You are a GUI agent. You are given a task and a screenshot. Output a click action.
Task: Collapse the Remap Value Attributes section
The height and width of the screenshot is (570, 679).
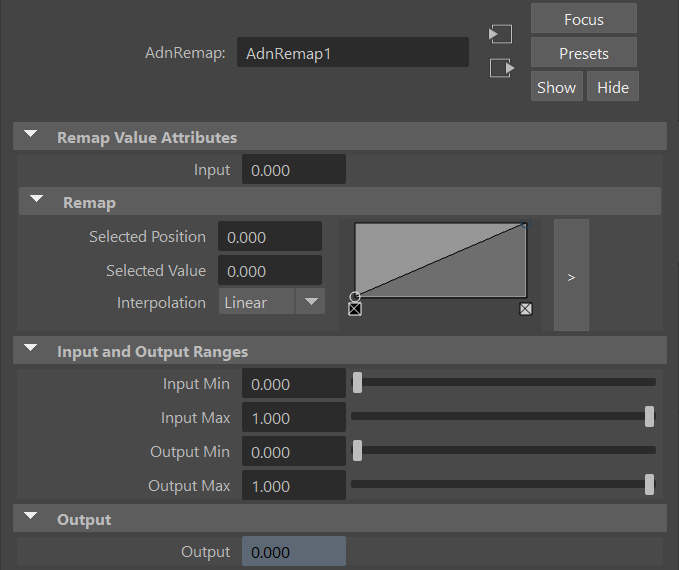pyautogui.click(x=31, y=136)
